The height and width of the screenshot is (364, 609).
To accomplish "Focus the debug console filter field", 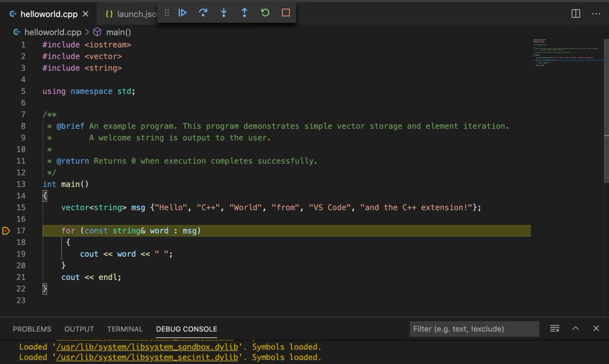I will tap(475, 329).
